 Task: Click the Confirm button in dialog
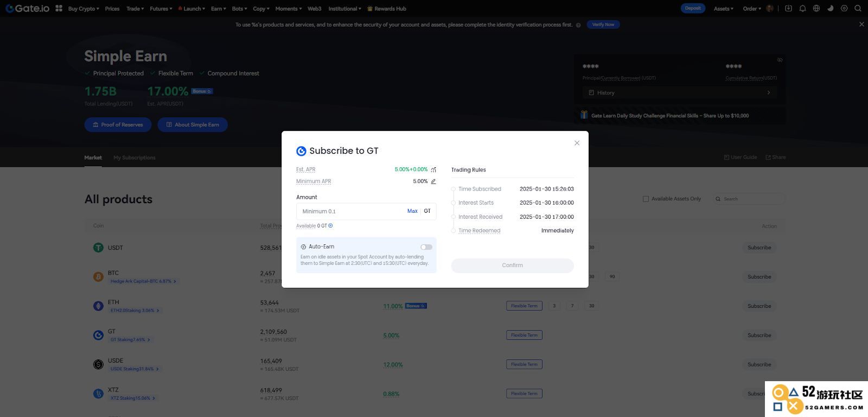pos(512,265)
